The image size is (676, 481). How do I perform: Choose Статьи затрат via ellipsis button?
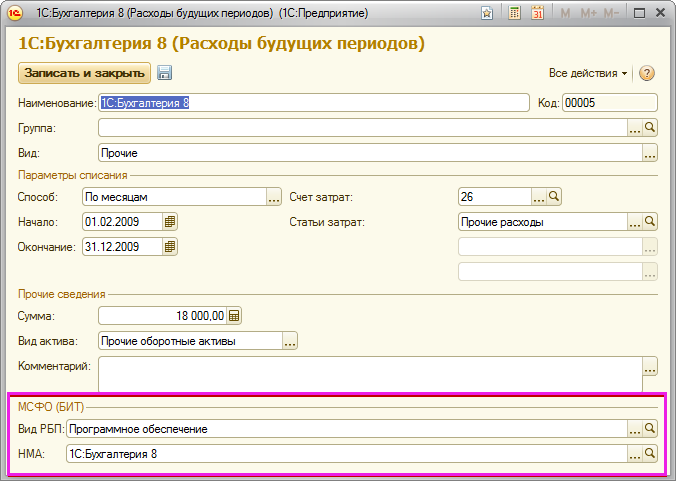pos(634,222)
